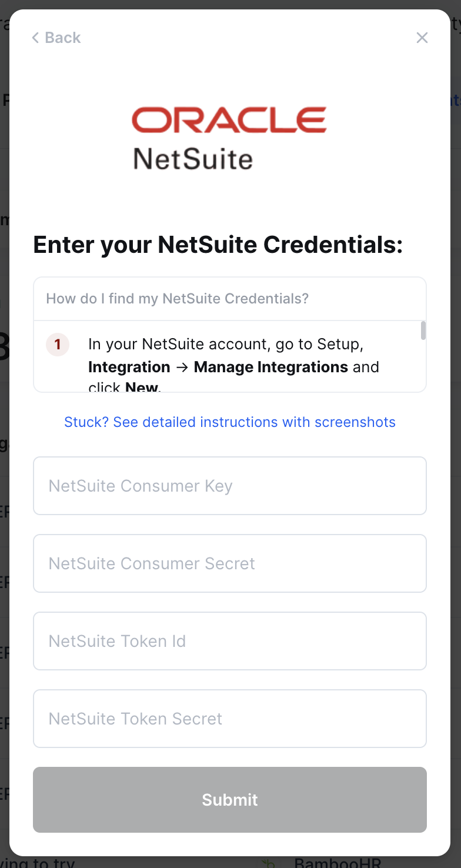Click the BambooHR leaf icon behind dialog
The width and height of the screenshot is (461, 868).
click(x=269, y=863)
